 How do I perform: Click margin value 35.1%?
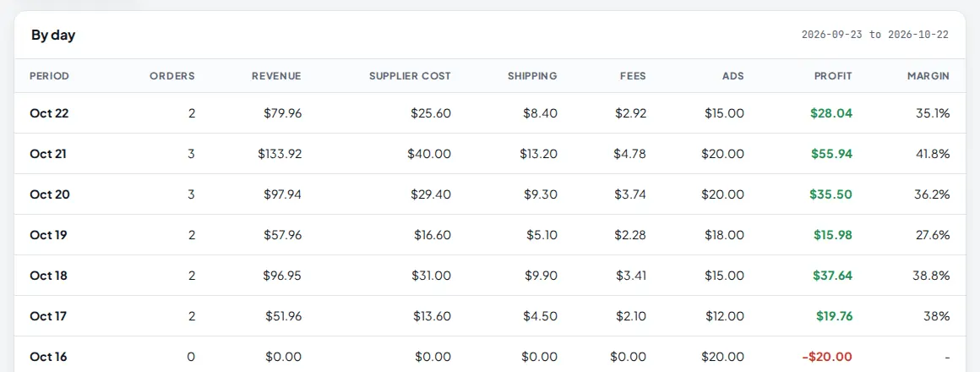(x=933, y=113)
